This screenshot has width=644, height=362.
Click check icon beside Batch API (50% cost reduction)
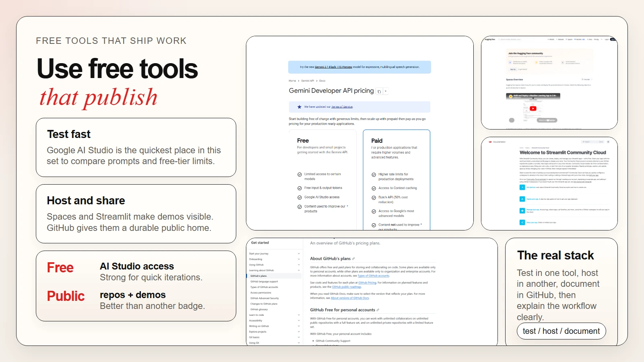tap(374, 197)
